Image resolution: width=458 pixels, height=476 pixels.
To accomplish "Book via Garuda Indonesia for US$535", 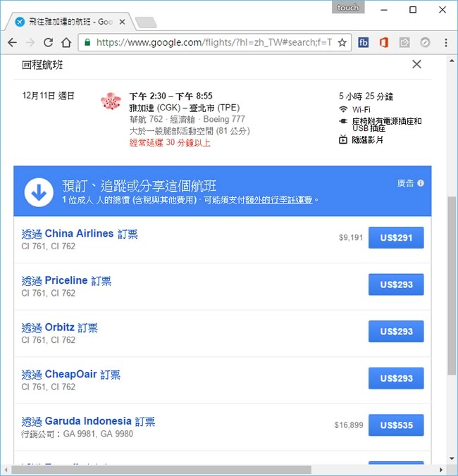I will 396,425.
